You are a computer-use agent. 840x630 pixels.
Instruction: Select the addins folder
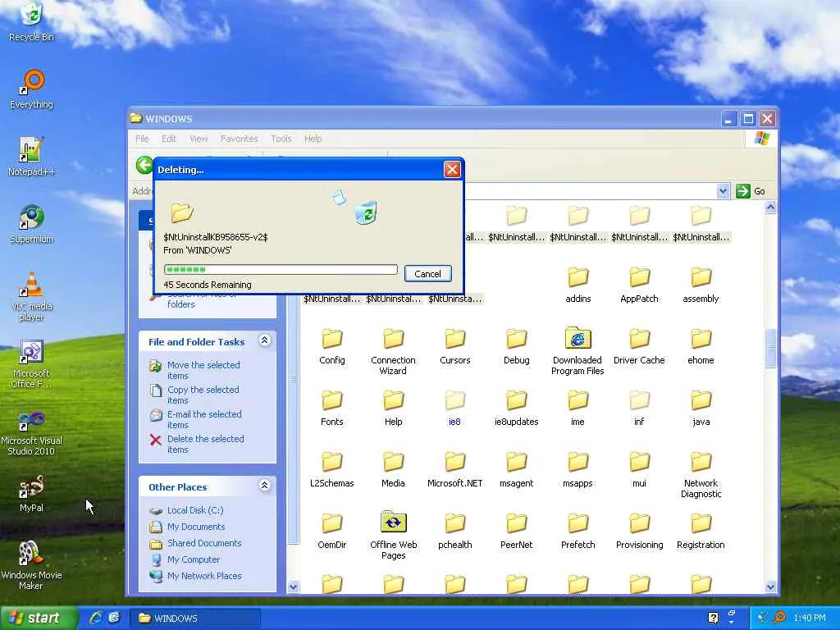click(x=578, y=285)
